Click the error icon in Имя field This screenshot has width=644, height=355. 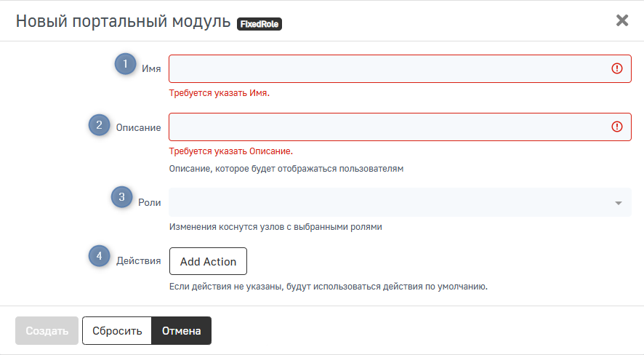coord(617,68)
